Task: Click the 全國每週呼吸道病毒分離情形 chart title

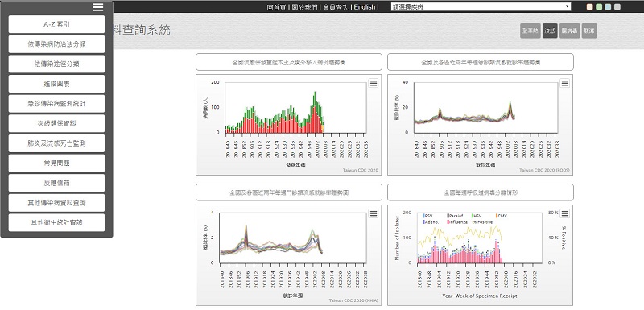Action: tap(481, 192)
